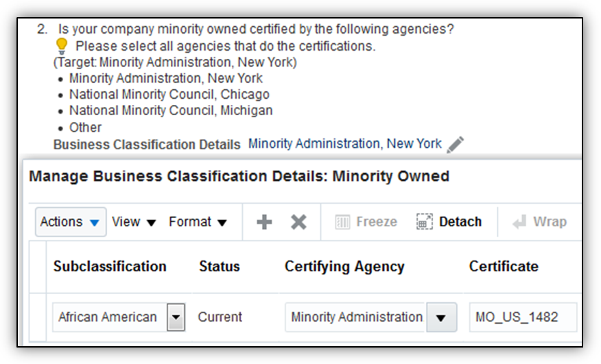
Task: Click the Minority Administration, New York link
Action: click(345, 144)
